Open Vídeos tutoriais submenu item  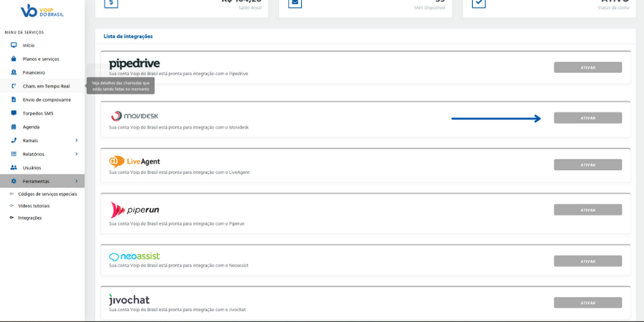[34, 205]
